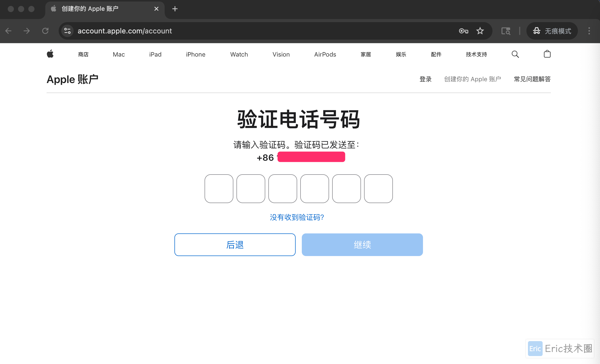This screenshot has width=600, height=364.
Task: Click 没有收到验证码? link
Action: [297, 217]
